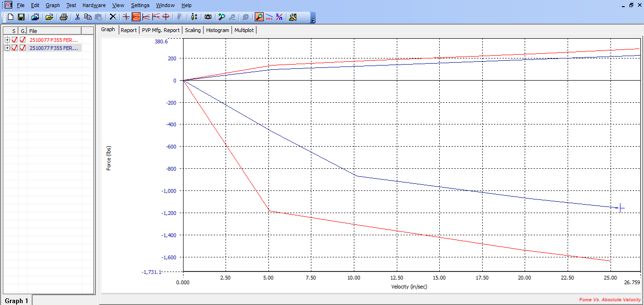This screenshot has height=305, width=644.
Task: Click the camera snapshot icon
Action: click(208, 17)
